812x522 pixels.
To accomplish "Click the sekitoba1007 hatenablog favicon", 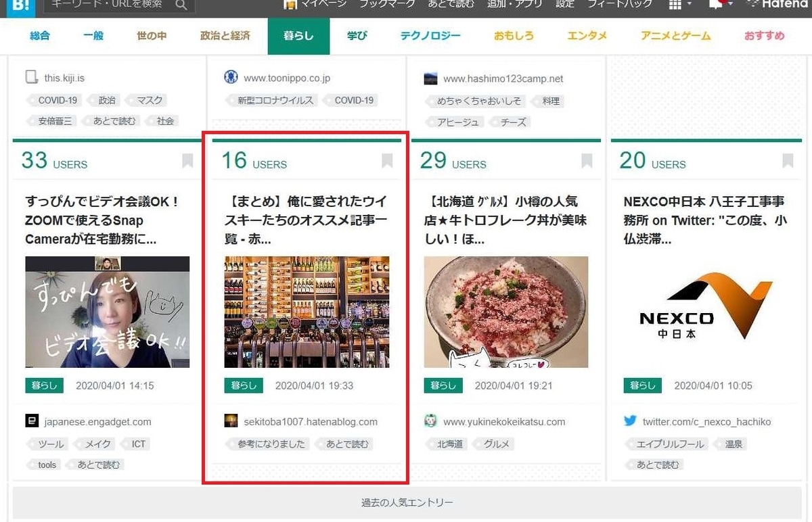I will (x=231, y=421).
